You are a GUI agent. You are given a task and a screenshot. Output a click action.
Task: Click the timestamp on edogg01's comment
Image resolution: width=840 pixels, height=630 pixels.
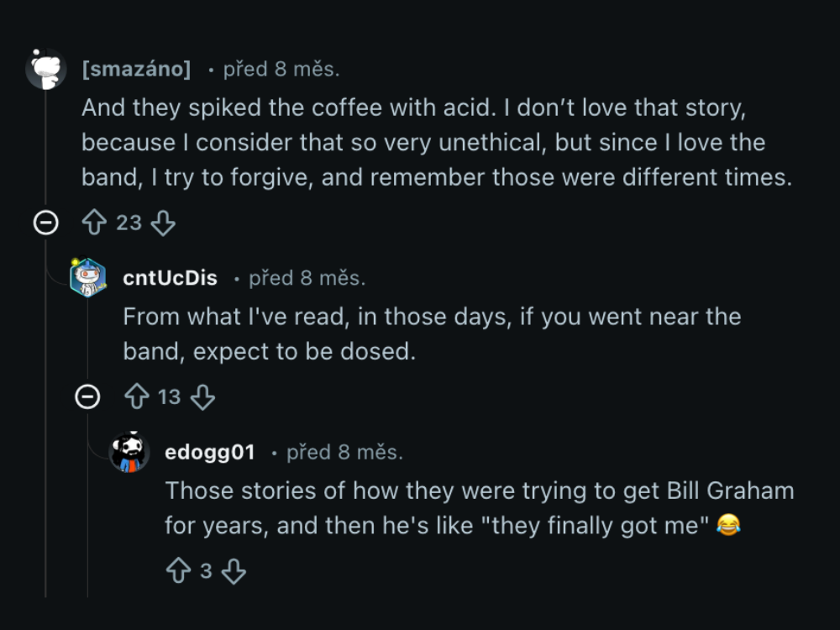pyautogui.click(x=344, y=453)
